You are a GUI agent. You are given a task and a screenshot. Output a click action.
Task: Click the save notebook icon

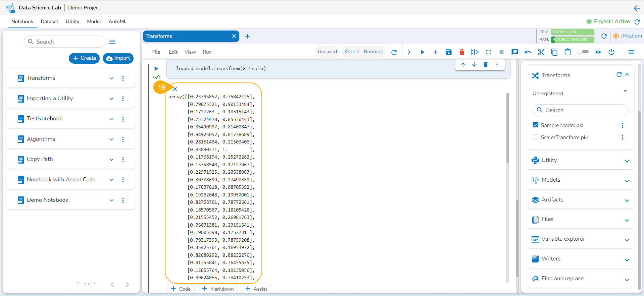pos(448,52)
